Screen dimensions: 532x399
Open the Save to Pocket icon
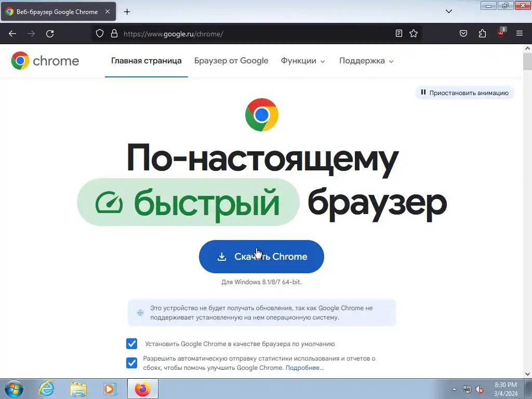463,33
